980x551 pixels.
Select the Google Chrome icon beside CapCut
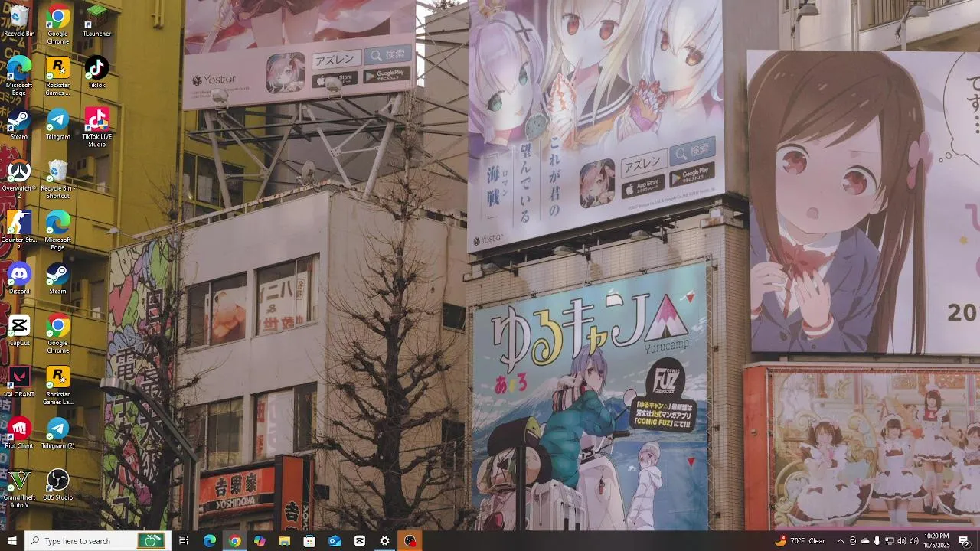click(57, 334)
